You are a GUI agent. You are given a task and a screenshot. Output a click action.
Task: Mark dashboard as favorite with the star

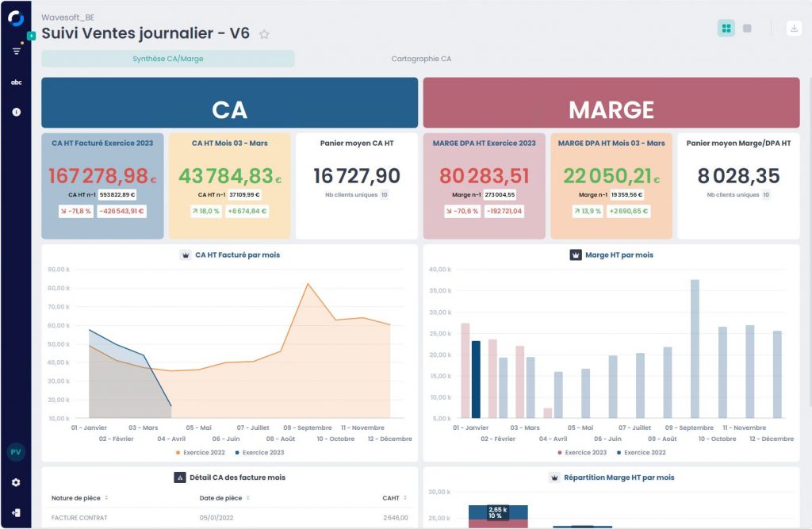pyautogui.click(x=265, y=34)
